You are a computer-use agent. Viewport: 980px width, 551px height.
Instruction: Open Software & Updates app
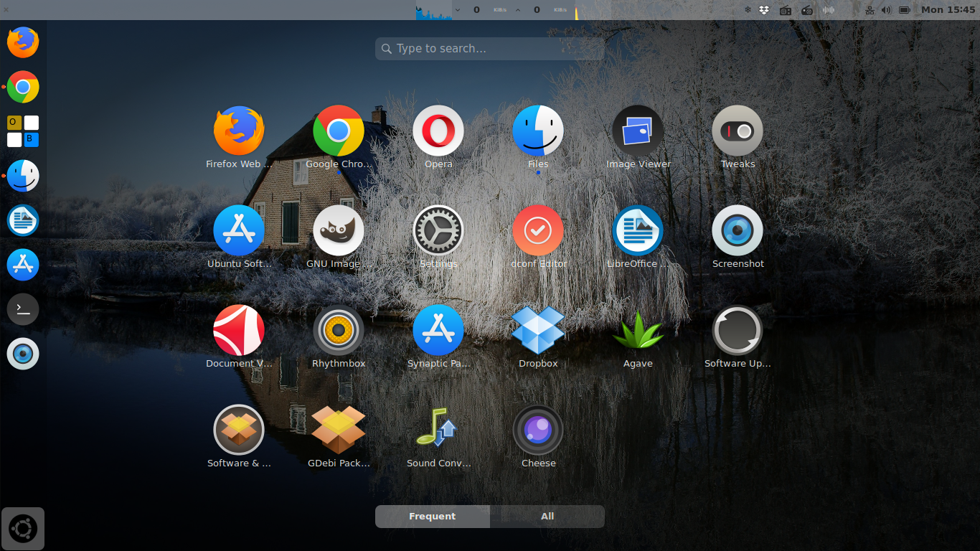pos(239,437)
